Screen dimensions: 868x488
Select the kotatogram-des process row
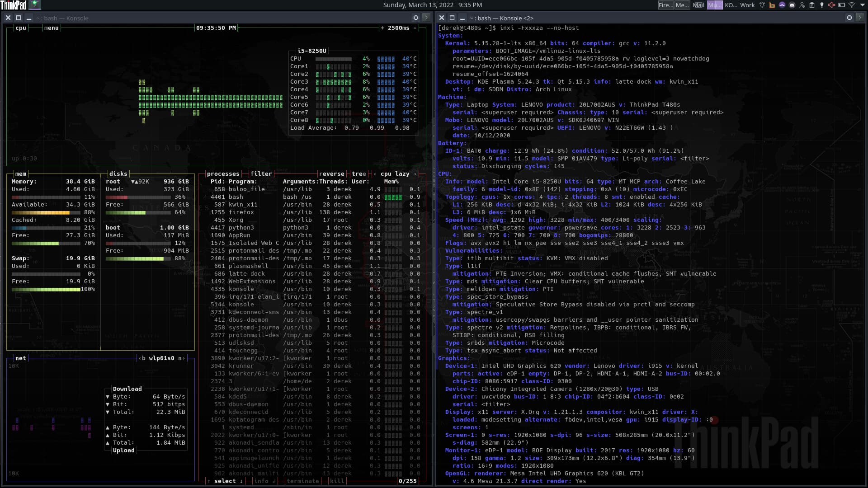[312, 420]
